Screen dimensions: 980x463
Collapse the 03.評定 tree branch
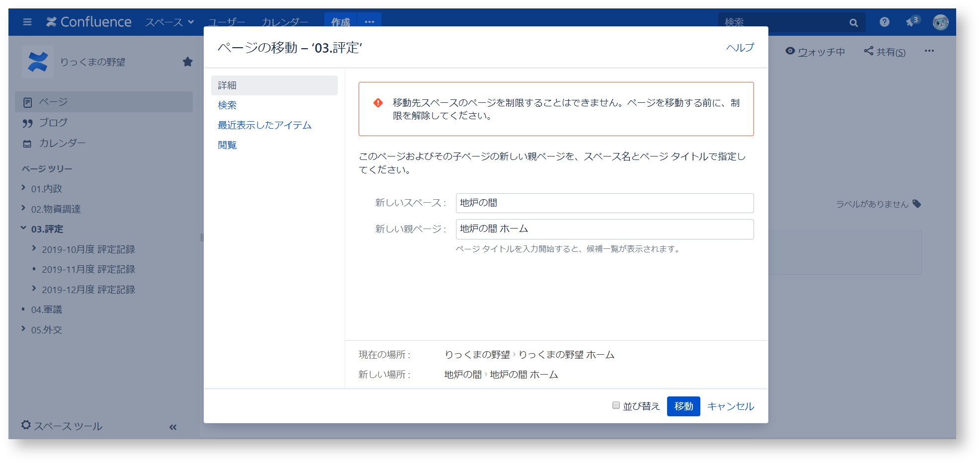(x=22, y=228)
